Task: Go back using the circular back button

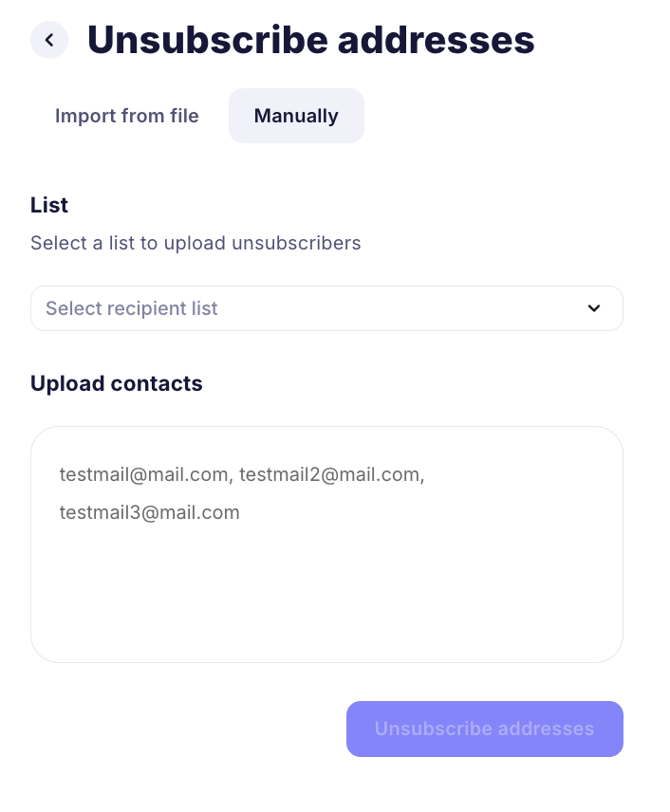Action: pos(49,40)
